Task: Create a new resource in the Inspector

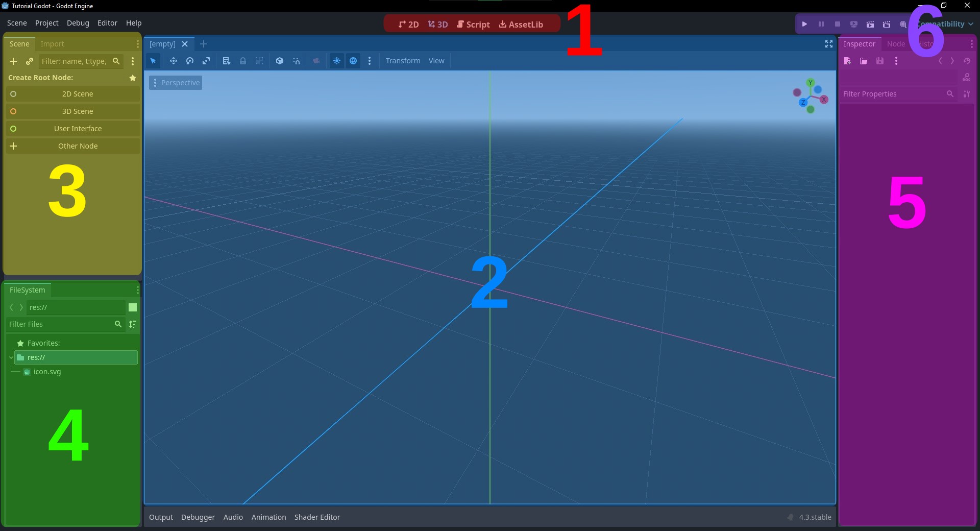Action: [847, 61]
